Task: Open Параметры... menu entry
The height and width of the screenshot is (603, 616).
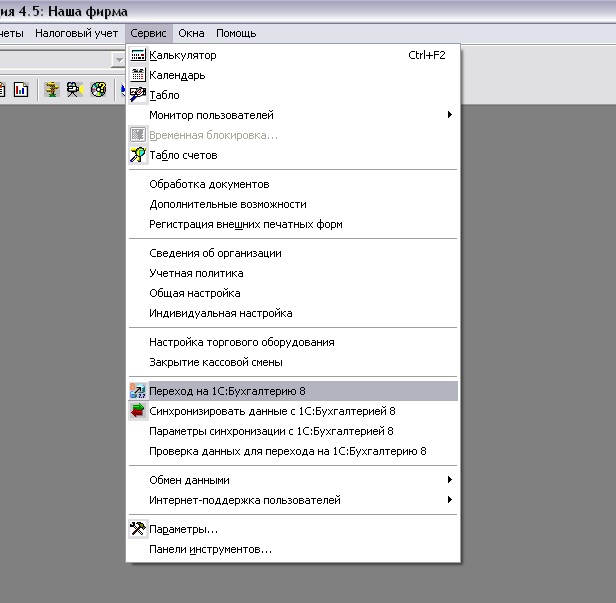Action: tap(293, 530)
